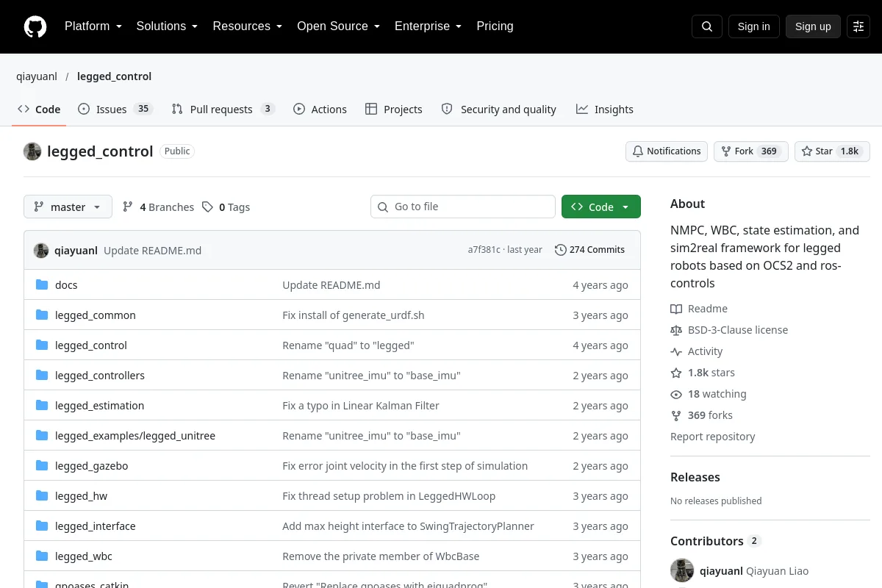The image size is (882, 588).
Task: Expand the Platform menu
Action: pos(93,26)
